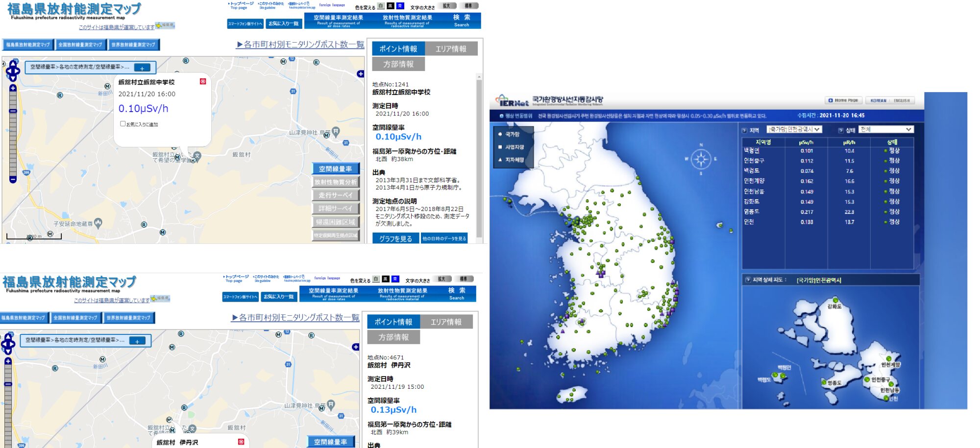This screenshot has height=448, width=980.
Task: Check the お気に入りに追加 checkbox
Action: click(x=123, y=124)
